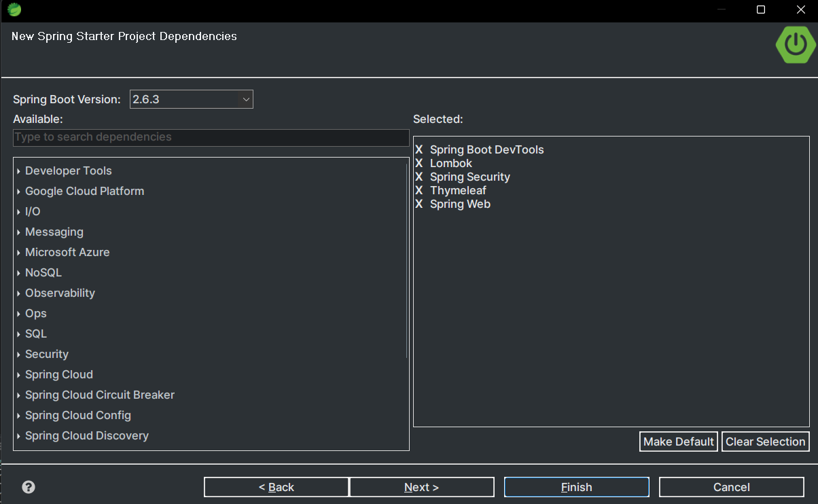The height and width of the screenshot is (504, 818).
Task: Focus the dependency search field
Action: tap(211, 137)
